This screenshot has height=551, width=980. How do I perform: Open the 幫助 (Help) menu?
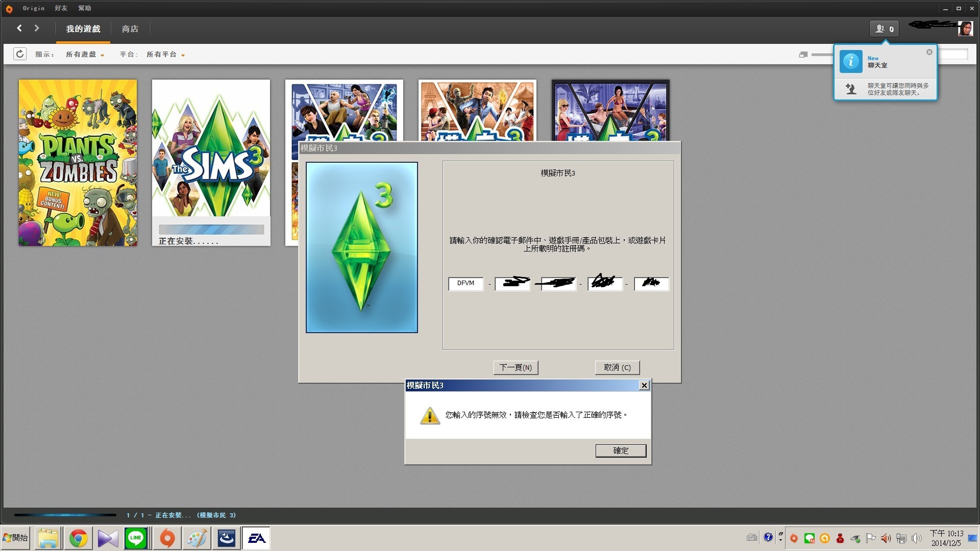click(x=85, y=8)
